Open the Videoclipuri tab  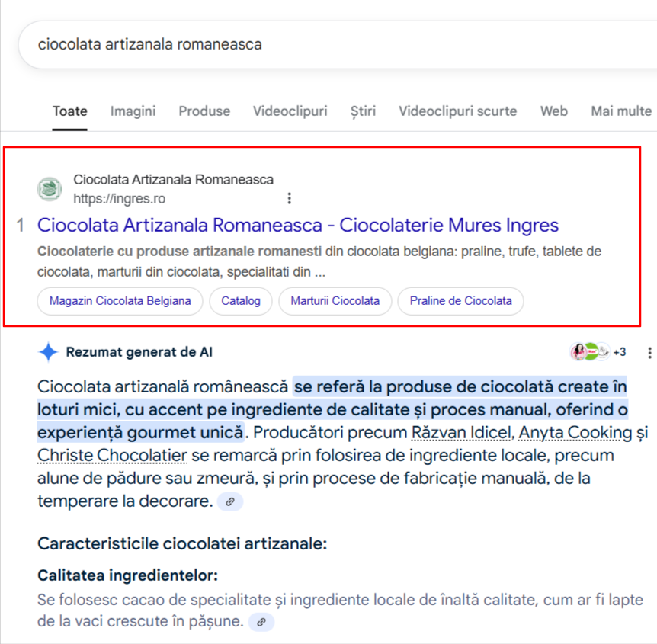point(290,111)
